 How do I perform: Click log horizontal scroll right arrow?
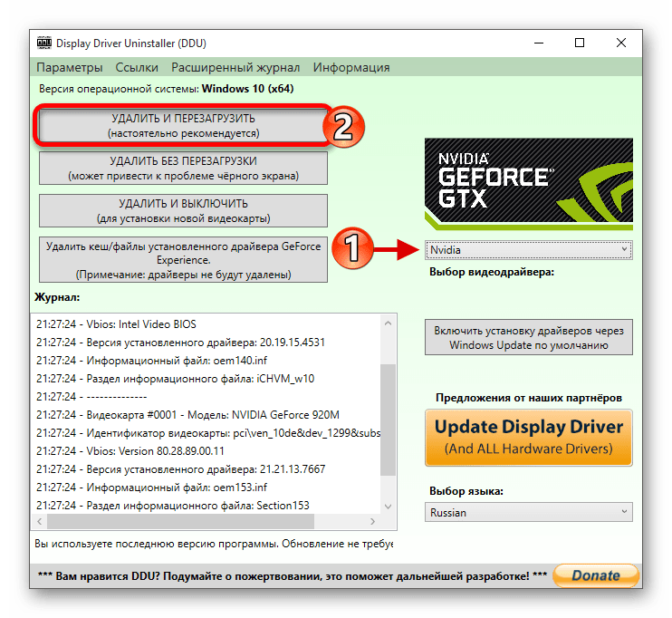tap(372, 522)
